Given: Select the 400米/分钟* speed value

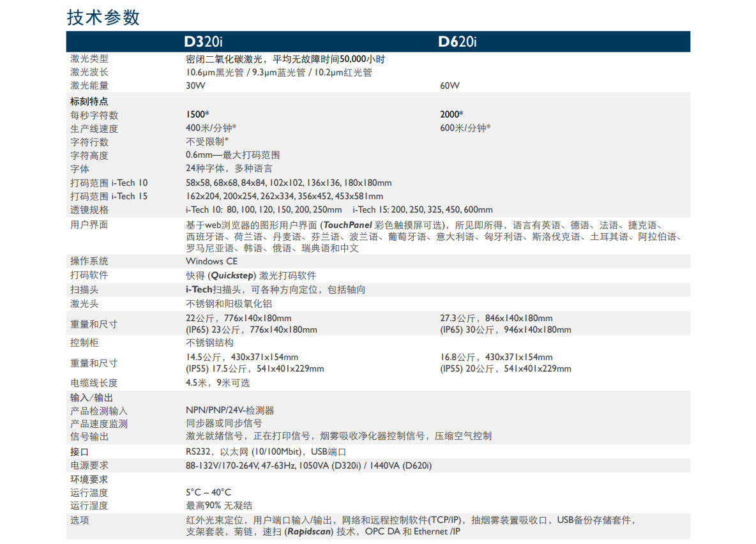Looking at the screenshot, I should (211, 128).
